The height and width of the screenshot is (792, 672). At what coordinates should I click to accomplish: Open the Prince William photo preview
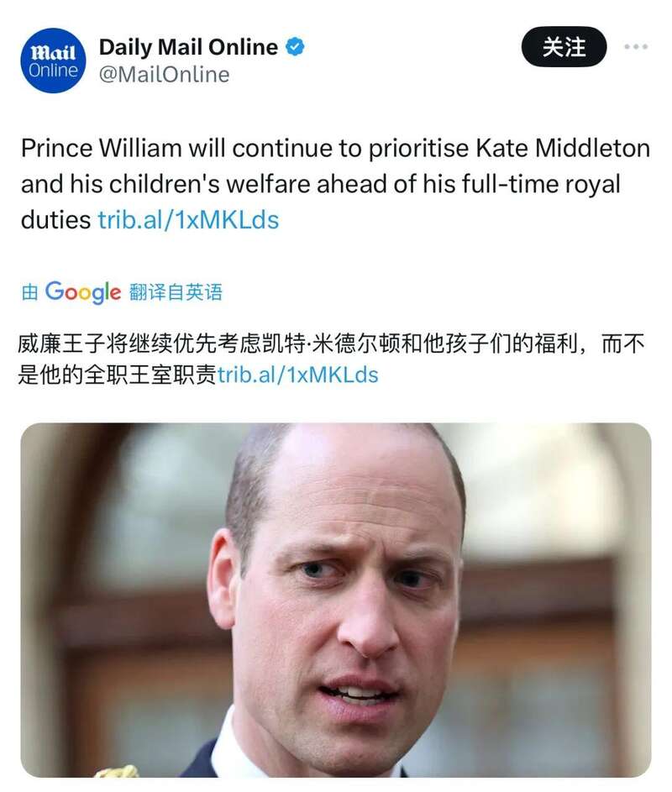point(335,600)
